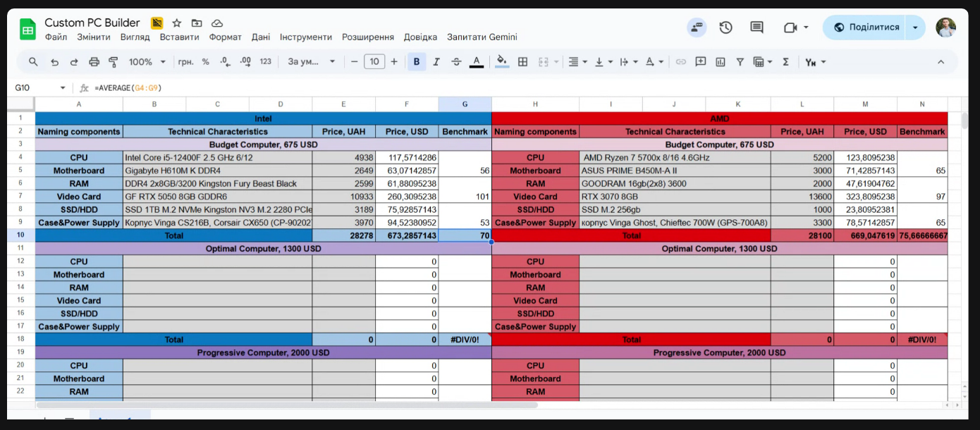Check the cloud save status icon
Viewport: 980px width, 430px height.
[216, 23]
